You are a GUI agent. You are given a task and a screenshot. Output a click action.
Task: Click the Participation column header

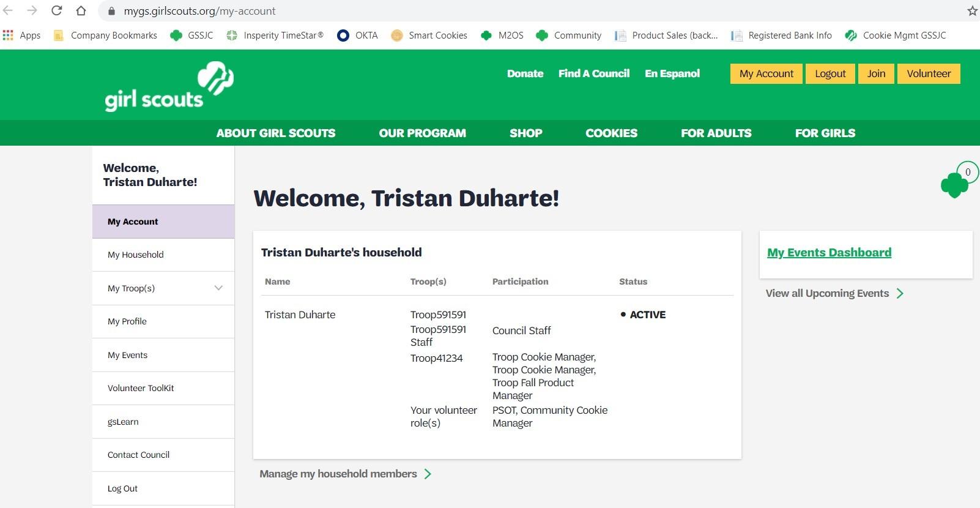pos(521,282)
